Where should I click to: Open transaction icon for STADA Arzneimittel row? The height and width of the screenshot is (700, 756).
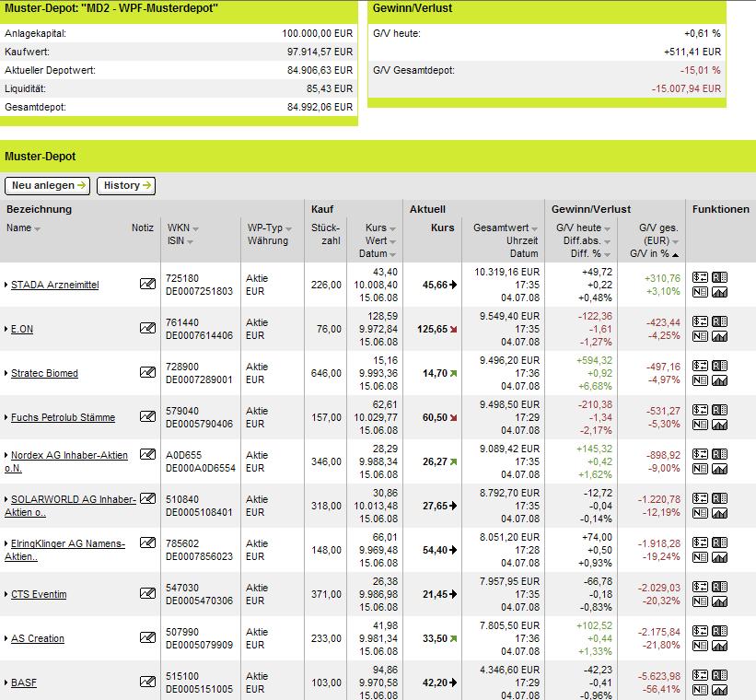[700, 277]
